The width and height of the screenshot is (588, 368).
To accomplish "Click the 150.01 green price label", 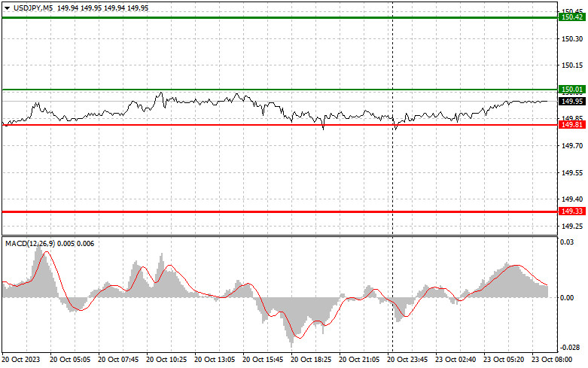I will pyautogui.click(x=572, y=90).
